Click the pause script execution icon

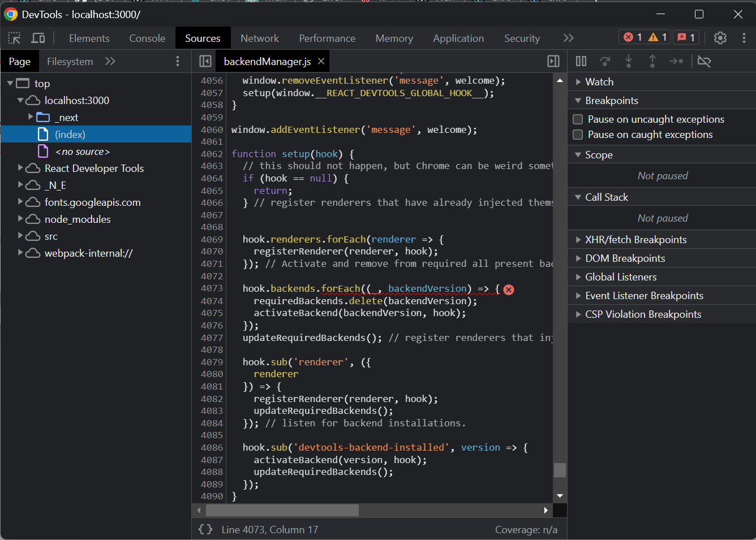581,61
